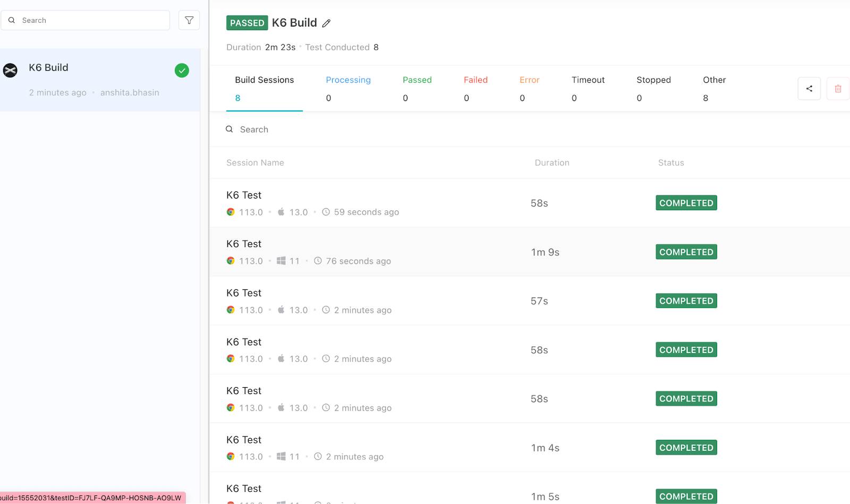This screenshot has height=504, width=850.
Task: Click the Windows icon in the 1m 4s session row
Action: tap(281, 456)
